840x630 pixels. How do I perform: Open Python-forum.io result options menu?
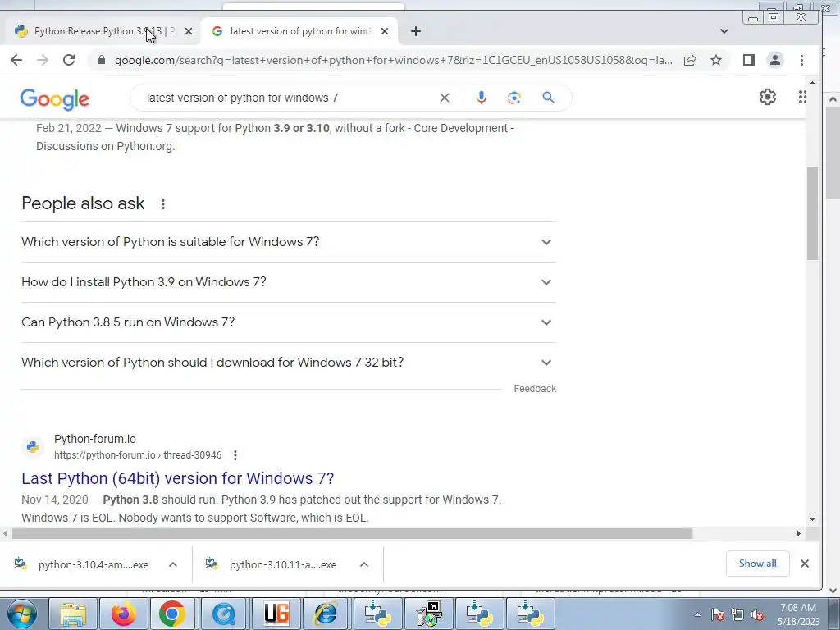coord(235,455)
